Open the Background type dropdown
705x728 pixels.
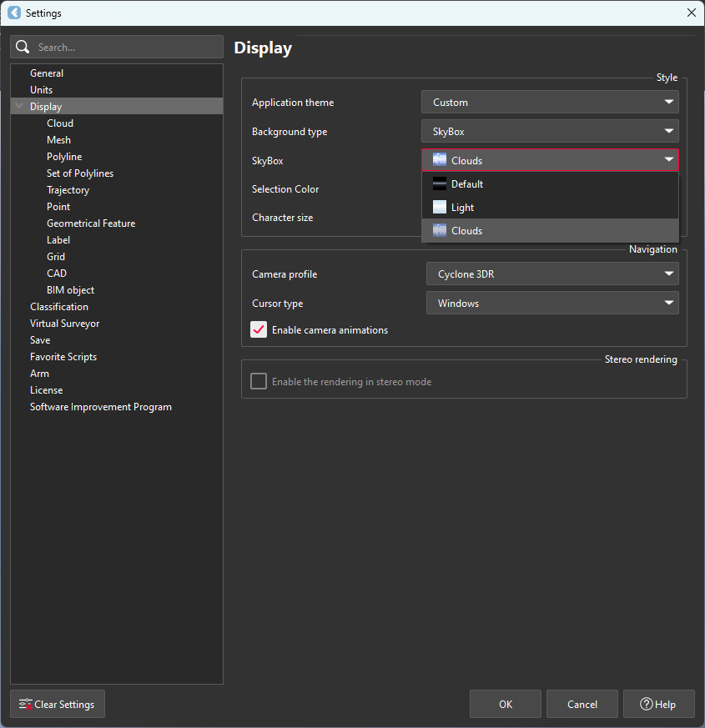tap(550, 132)
